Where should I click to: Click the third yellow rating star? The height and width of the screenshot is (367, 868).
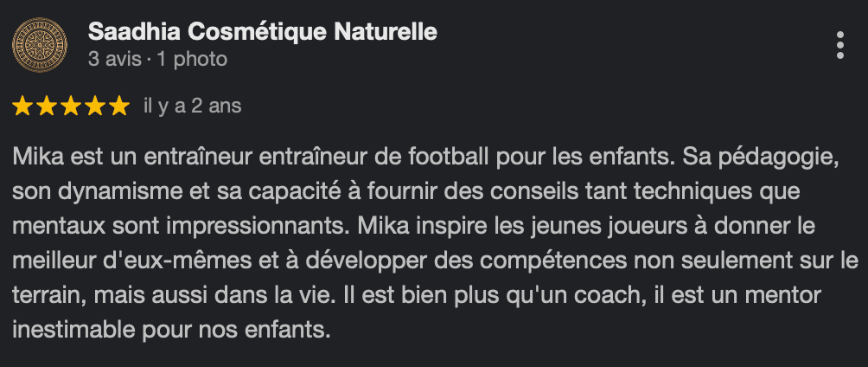pos(71,106)
